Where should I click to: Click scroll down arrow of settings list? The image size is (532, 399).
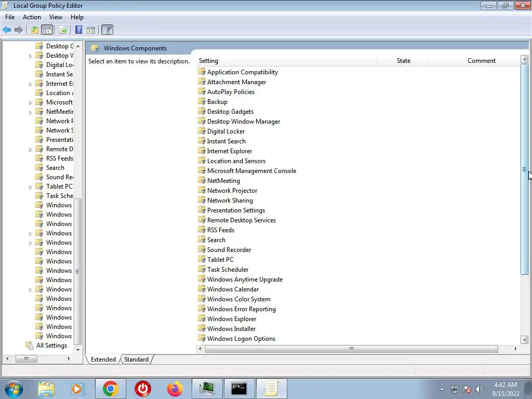point(525,340)
